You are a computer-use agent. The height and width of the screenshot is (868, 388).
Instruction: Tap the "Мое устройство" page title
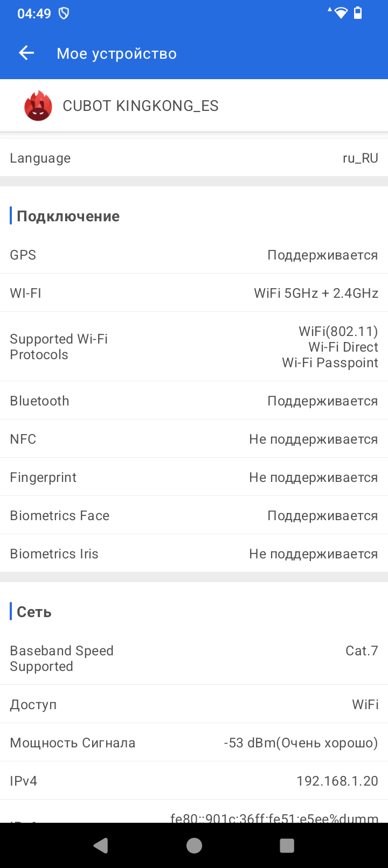point(116,54)
